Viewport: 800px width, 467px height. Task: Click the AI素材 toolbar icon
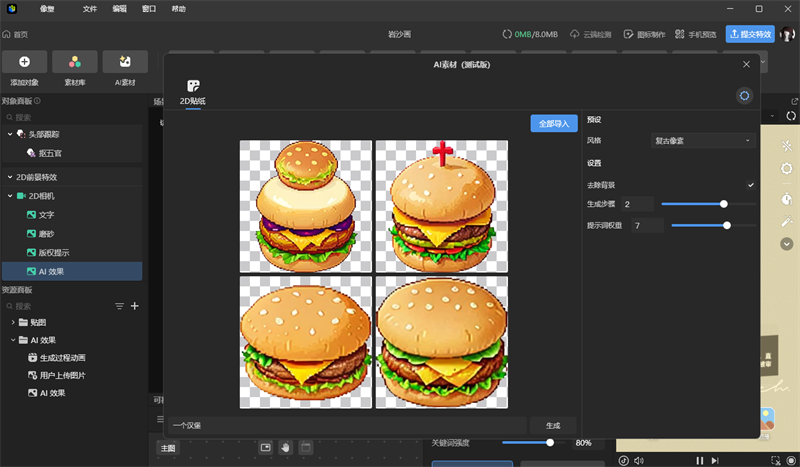pos(125,62)
